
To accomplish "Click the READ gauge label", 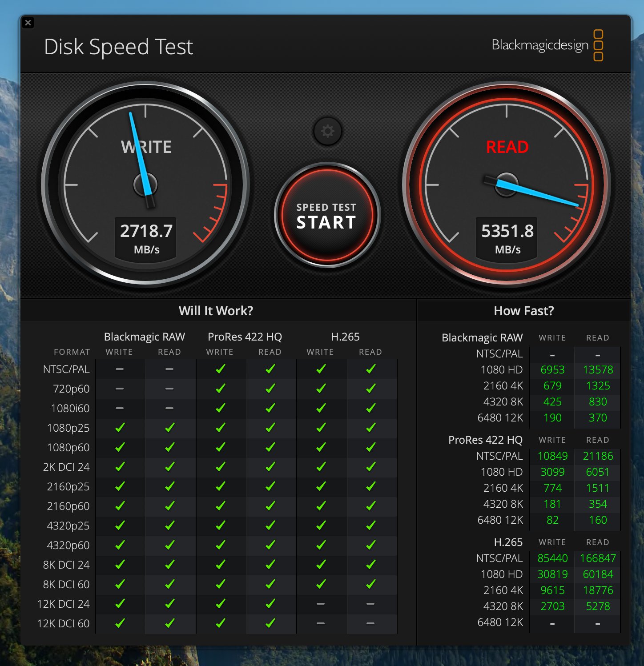I will click(507, 147).
